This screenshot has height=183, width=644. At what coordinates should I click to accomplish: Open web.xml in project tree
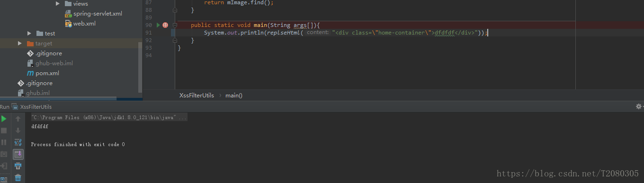point(84,24)
